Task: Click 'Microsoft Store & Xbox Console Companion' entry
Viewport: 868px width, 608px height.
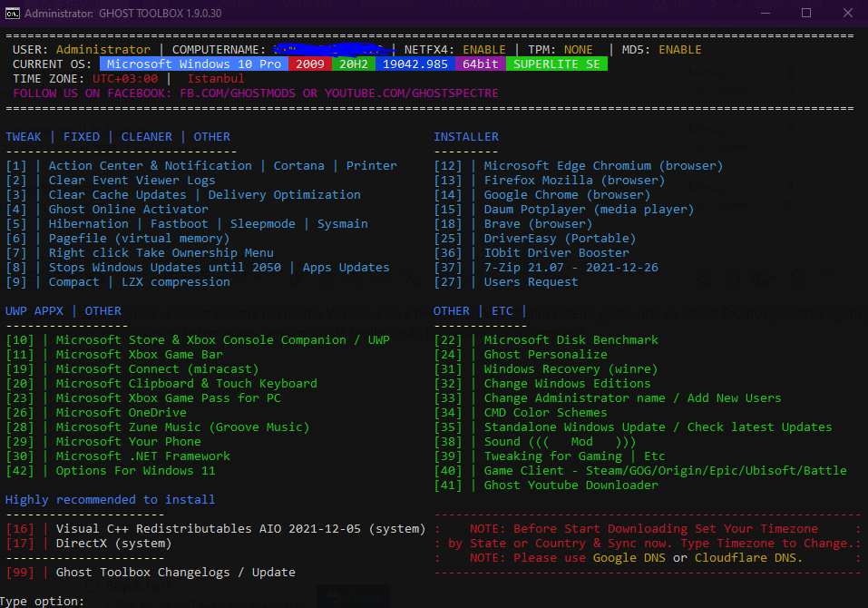Action: coord(201,339)
